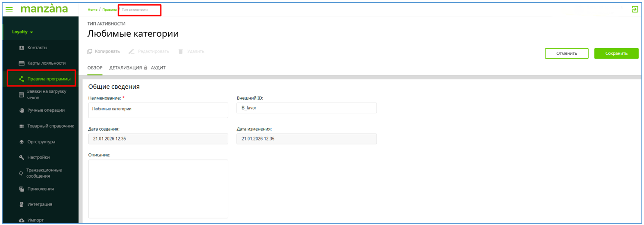The image size is (644, 225).
Task: Click the Оргструктура layers icon
Action: tap(22, 142)
